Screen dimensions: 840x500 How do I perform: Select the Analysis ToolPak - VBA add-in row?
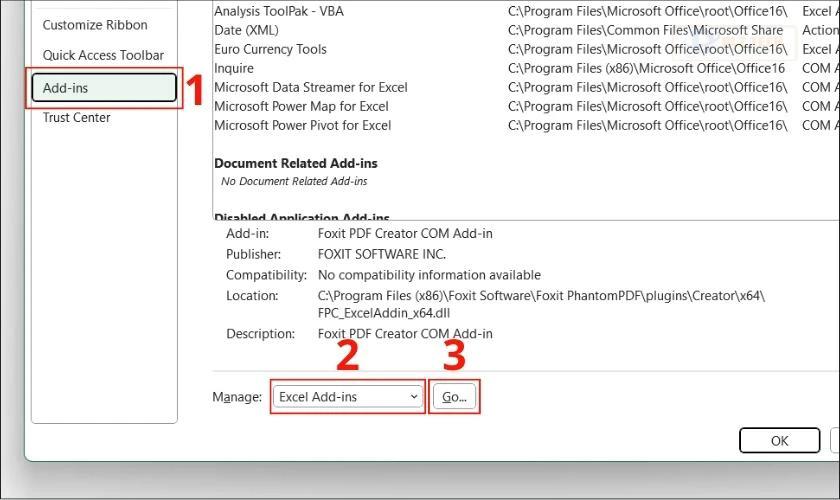tap(526, 11)
